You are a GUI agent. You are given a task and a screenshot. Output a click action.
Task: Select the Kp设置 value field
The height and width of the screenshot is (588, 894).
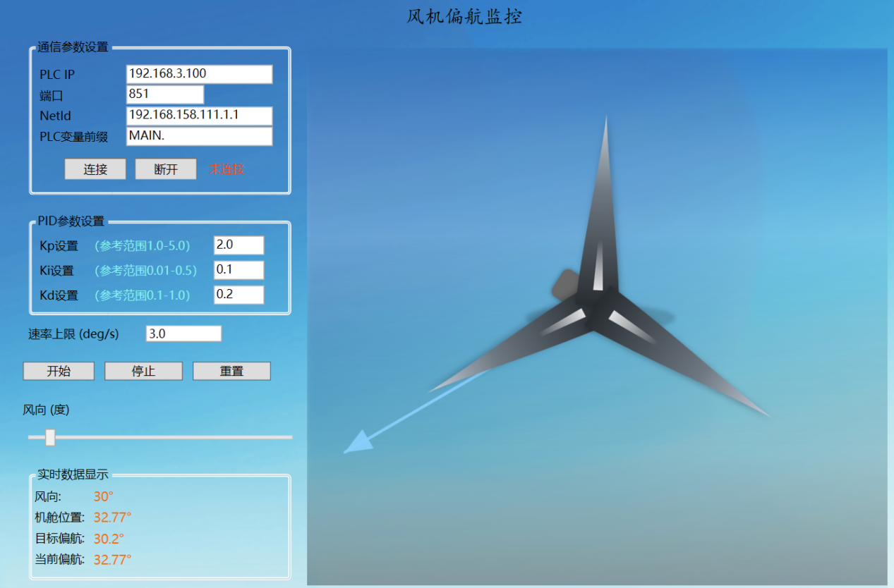(x=238, y=245)
